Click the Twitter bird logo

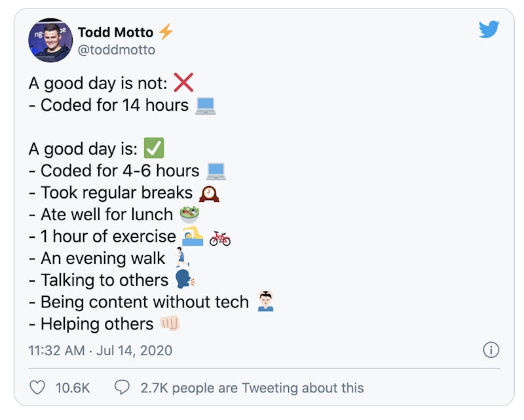pos(489,30)
